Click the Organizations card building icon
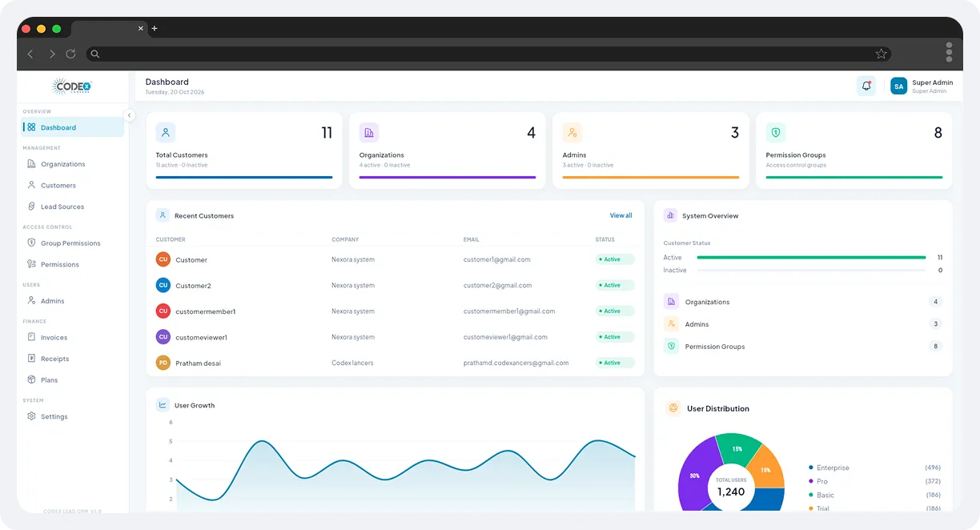980x530 pixels. [x=368, y=132]
